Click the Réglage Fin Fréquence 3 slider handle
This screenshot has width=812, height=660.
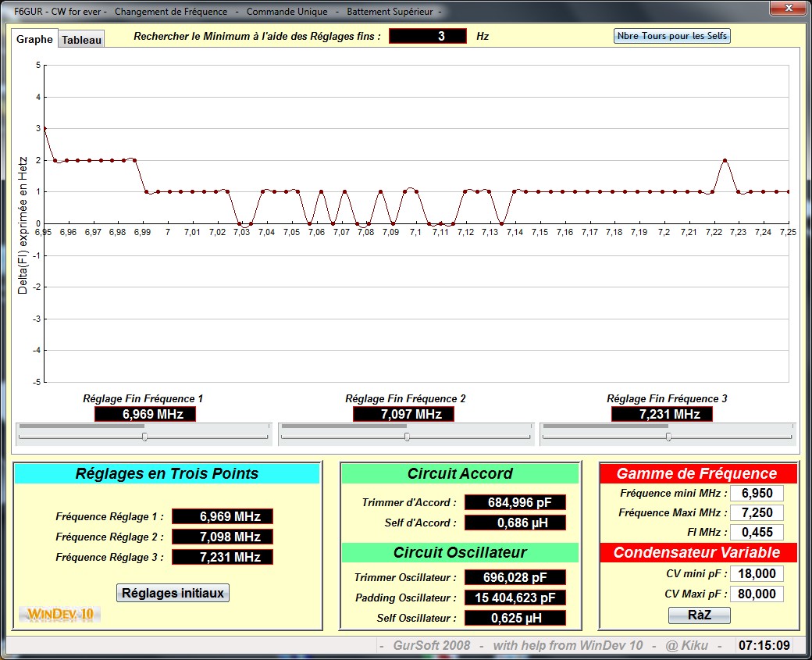coord(668,437)
